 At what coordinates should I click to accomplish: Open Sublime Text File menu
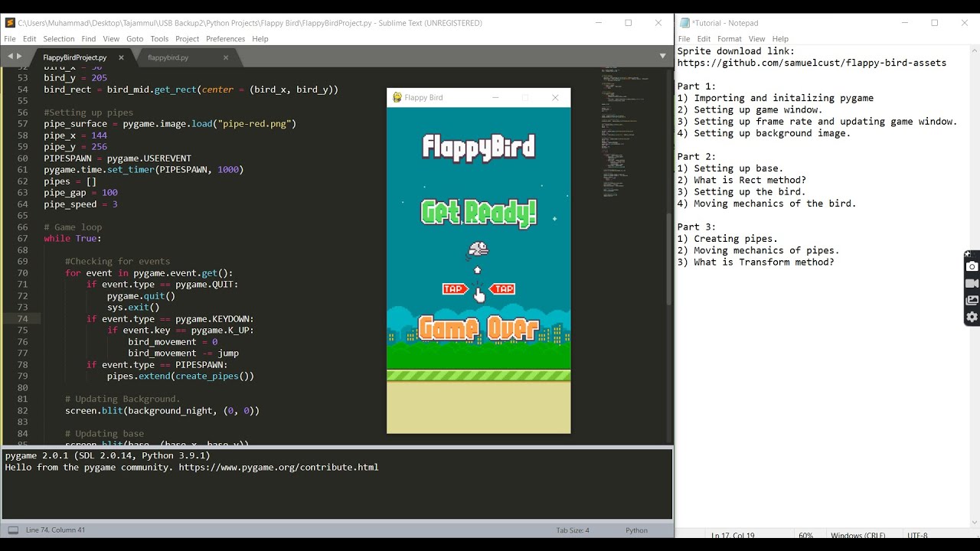tap(10, 39)
